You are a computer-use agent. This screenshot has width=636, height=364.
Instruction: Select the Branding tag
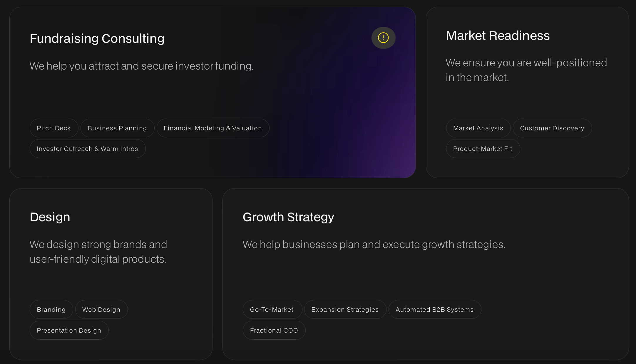click(51, 309)
